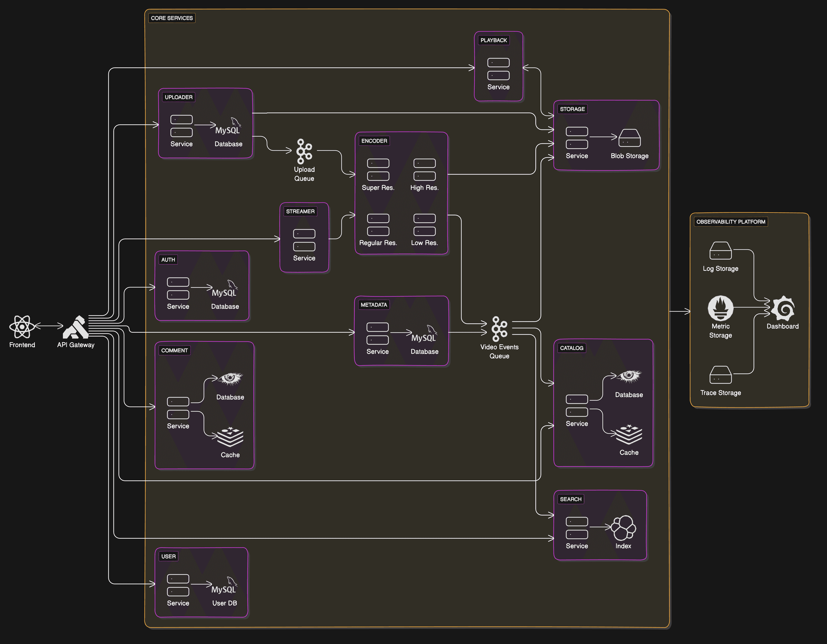Select the Log Storage icon
Viewport: 827px width, 644px height.
click(x=720, y=251)
